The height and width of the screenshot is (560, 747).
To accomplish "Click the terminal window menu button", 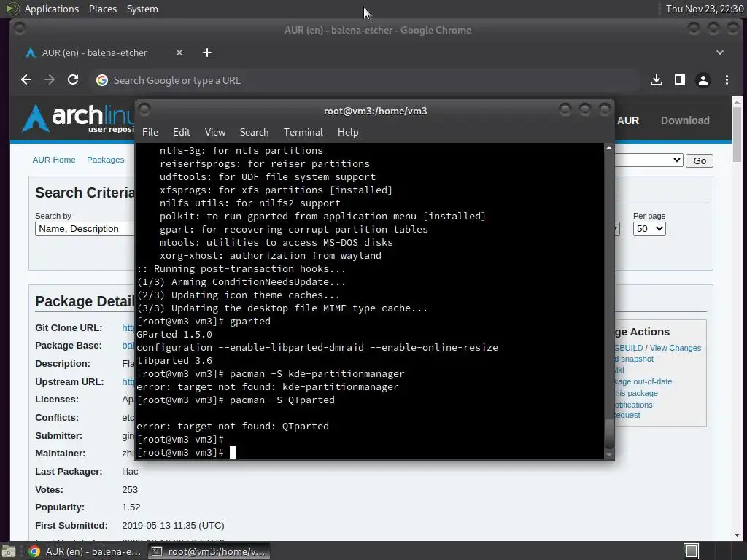I will coord(144,110).
